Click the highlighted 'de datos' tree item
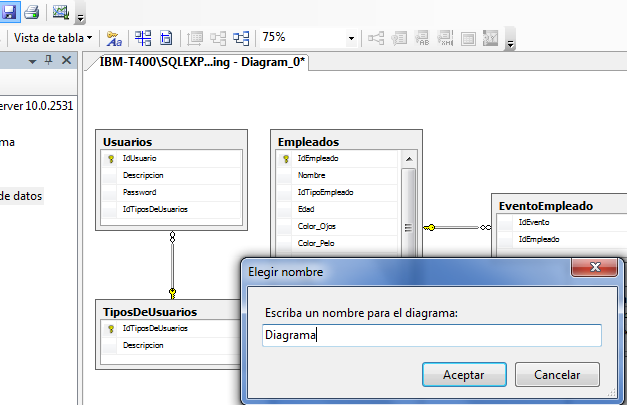The width and height of the screenshot is (627, 405). (x=21, y=196)
